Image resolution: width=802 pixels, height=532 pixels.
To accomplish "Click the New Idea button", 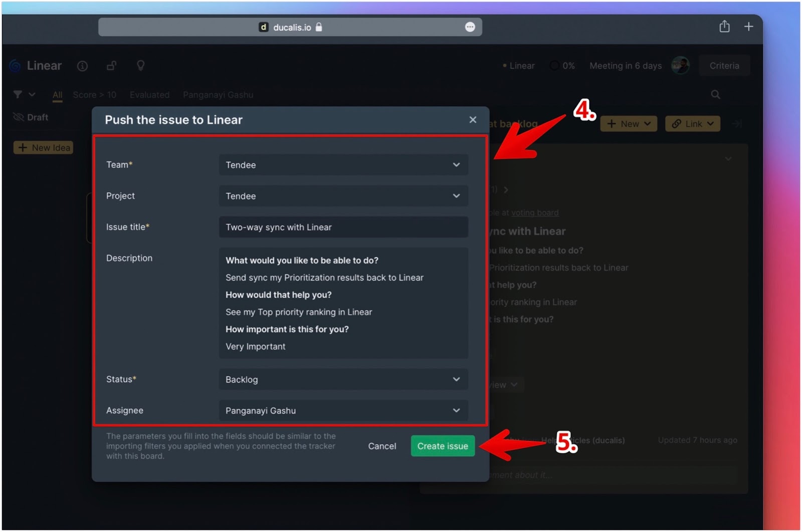I will pyautogui.click(x=44, y=148).
